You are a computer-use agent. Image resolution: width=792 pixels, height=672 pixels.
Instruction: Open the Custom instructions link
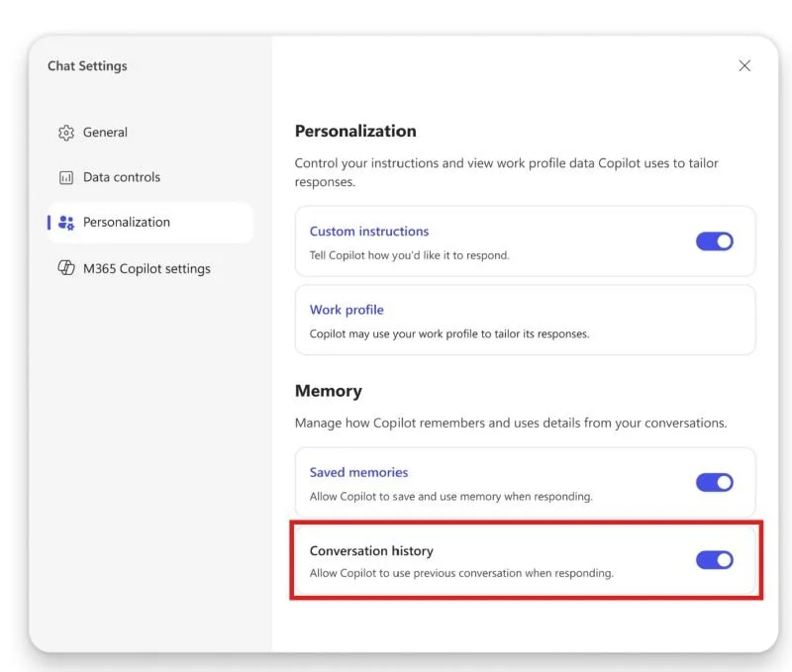pos(369,232)
